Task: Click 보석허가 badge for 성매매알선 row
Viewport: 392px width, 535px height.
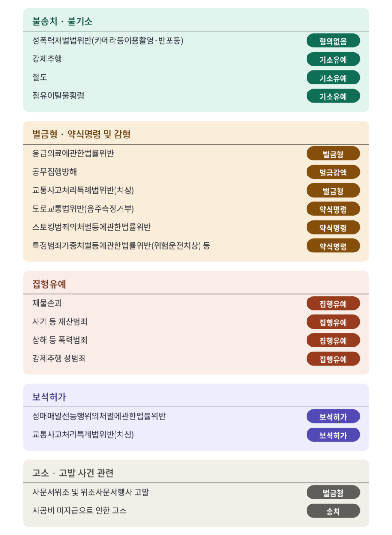Action: [x=333, y=417]
